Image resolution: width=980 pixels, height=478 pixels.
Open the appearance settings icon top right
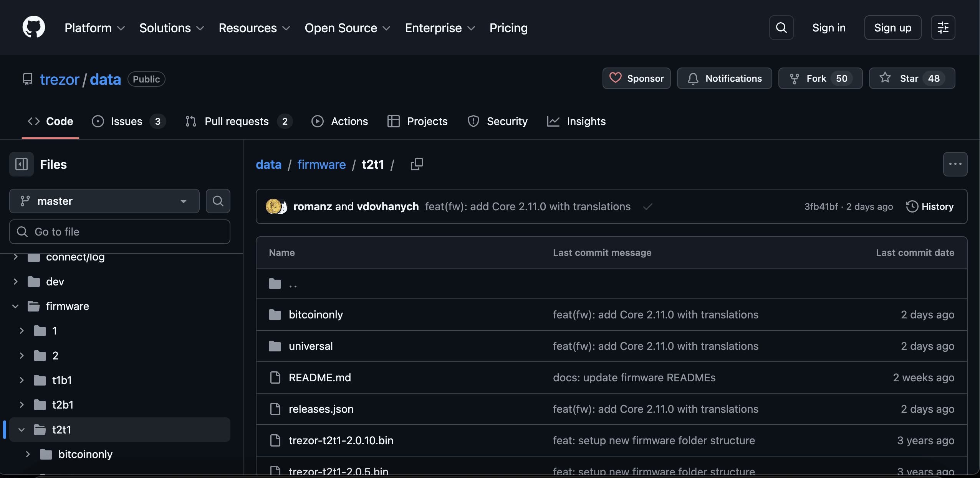coord(943,28)
